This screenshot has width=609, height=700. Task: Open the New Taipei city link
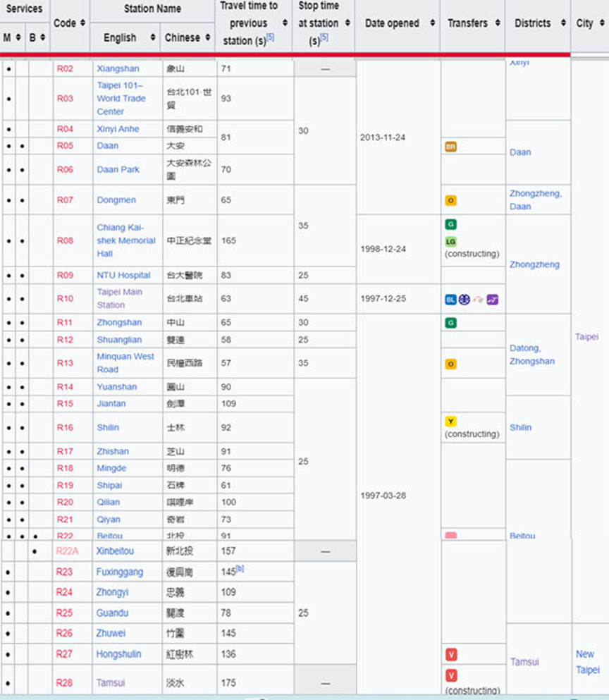[587, 662]
